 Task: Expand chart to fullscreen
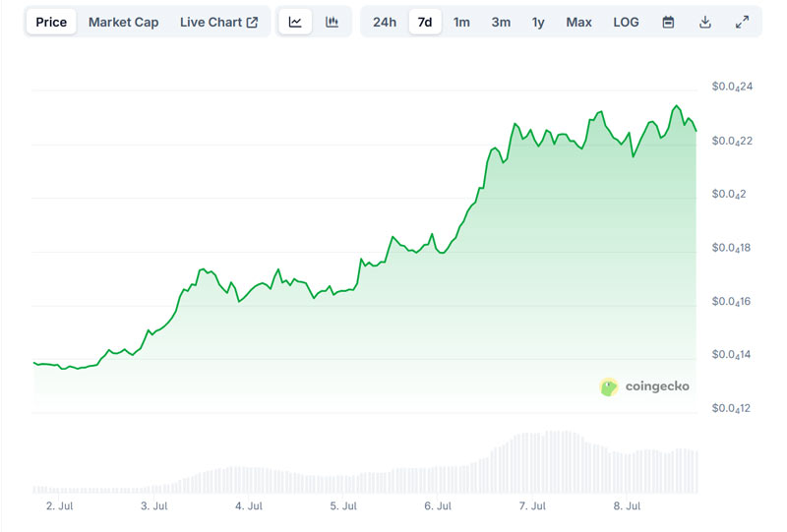(742, 22)
